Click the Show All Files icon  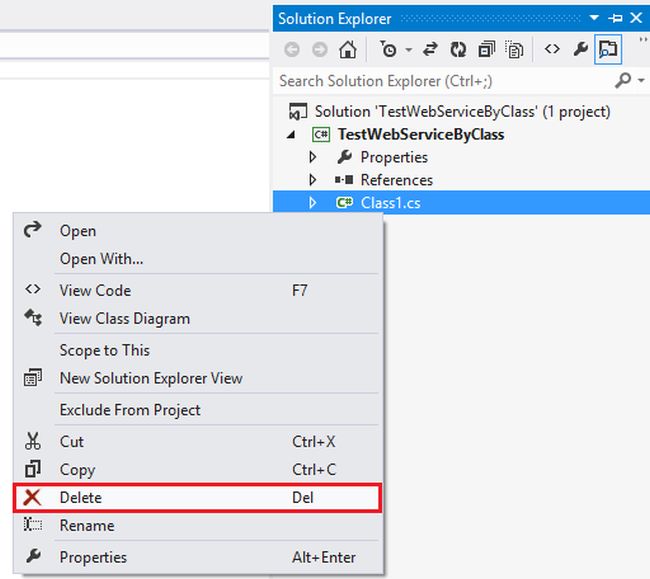(x=514, y=49)
